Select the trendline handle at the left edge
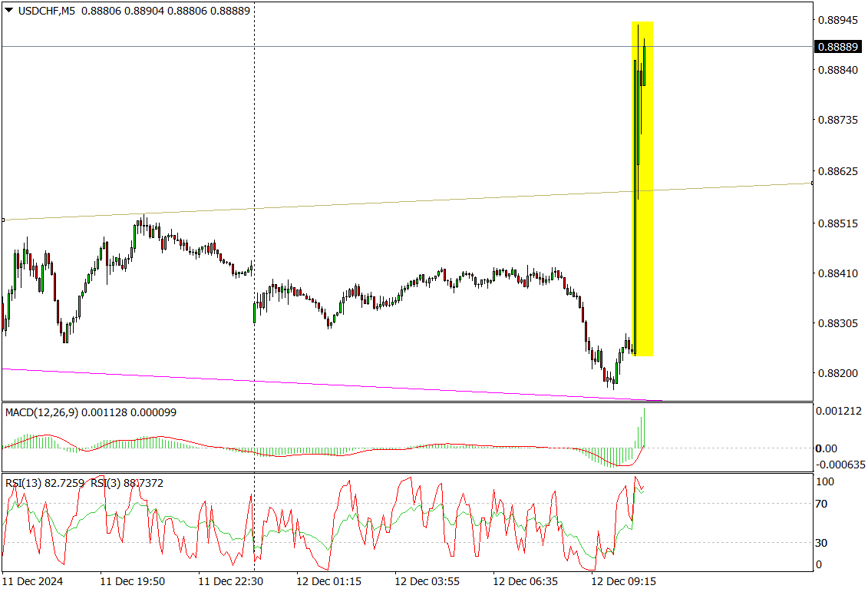The height and width of the screenshot is (592, 868). coord(3,220)
